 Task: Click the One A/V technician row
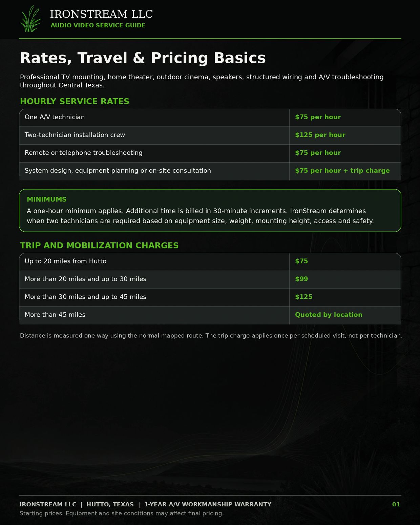click(x=210, y=118)
